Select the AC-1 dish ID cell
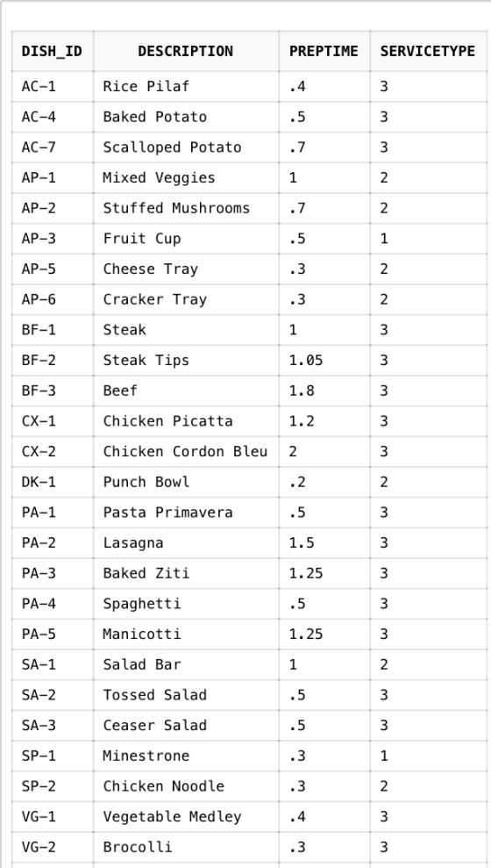Screen dimensions: 491x868 (x=53, y=86)
